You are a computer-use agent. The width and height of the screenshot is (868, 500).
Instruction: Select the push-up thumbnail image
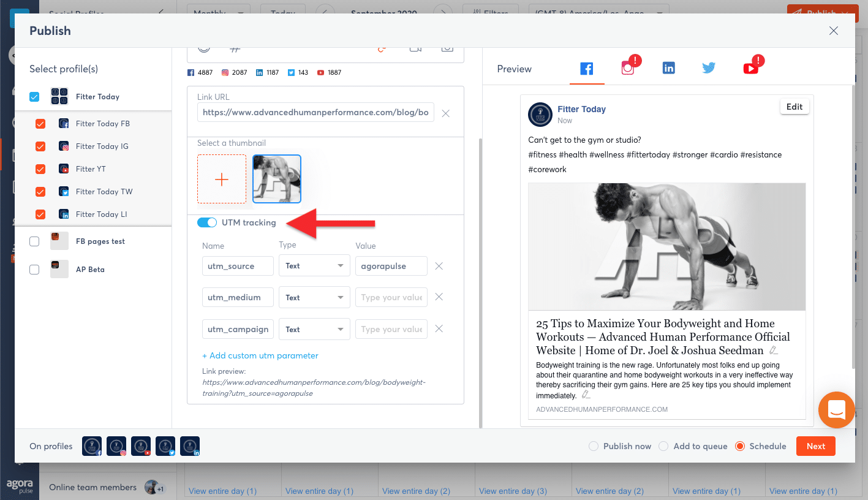pos(277,179)
